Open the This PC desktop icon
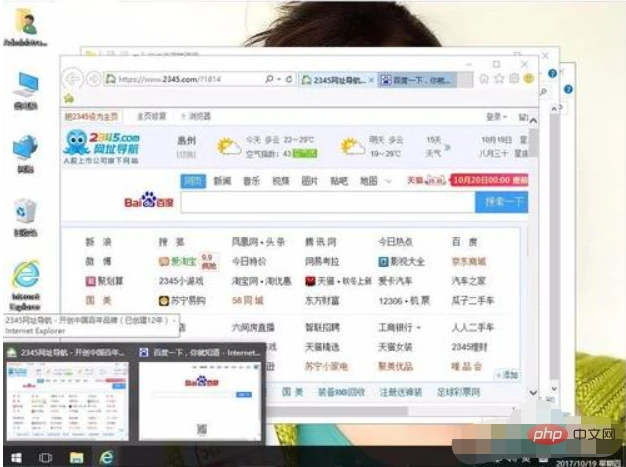626x467 pixels. coord(26,90)
